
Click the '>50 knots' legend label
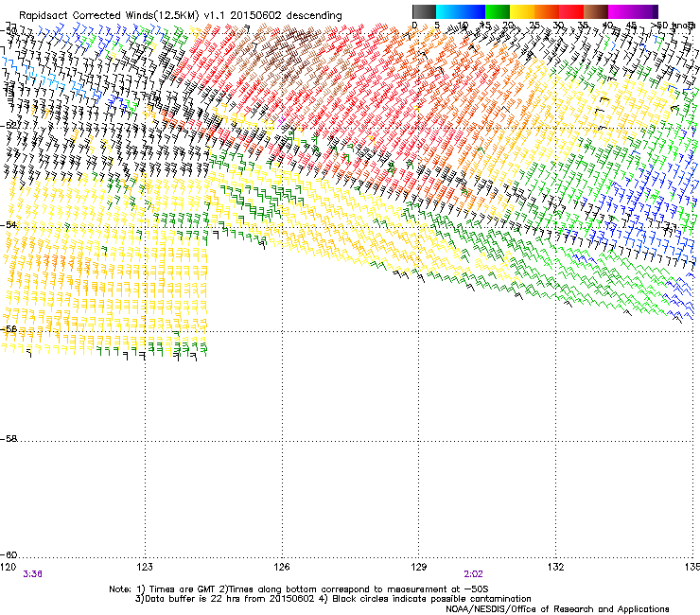[x=673, y=25]
